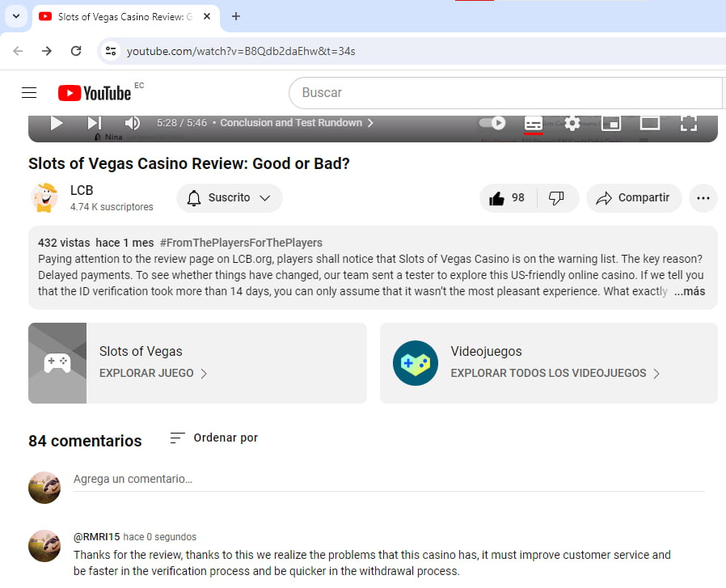726x588 pixels.
Task: Open the Chrome tab list dropdown arrow
Action: pos(16,16)
